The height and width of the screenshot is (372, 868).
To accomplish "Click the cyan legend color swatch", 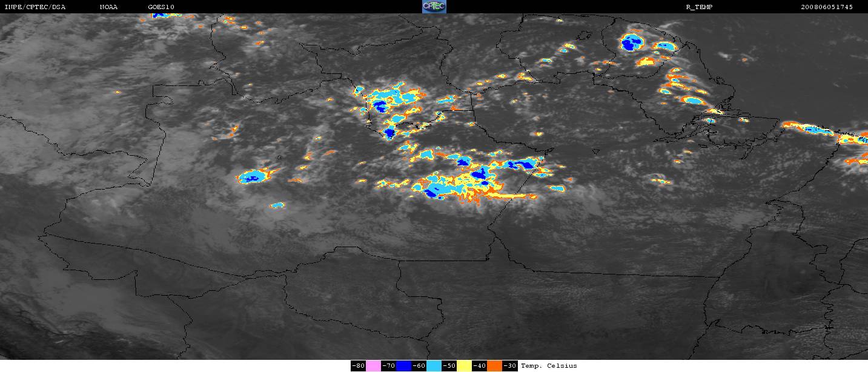I will pos(434,366).
